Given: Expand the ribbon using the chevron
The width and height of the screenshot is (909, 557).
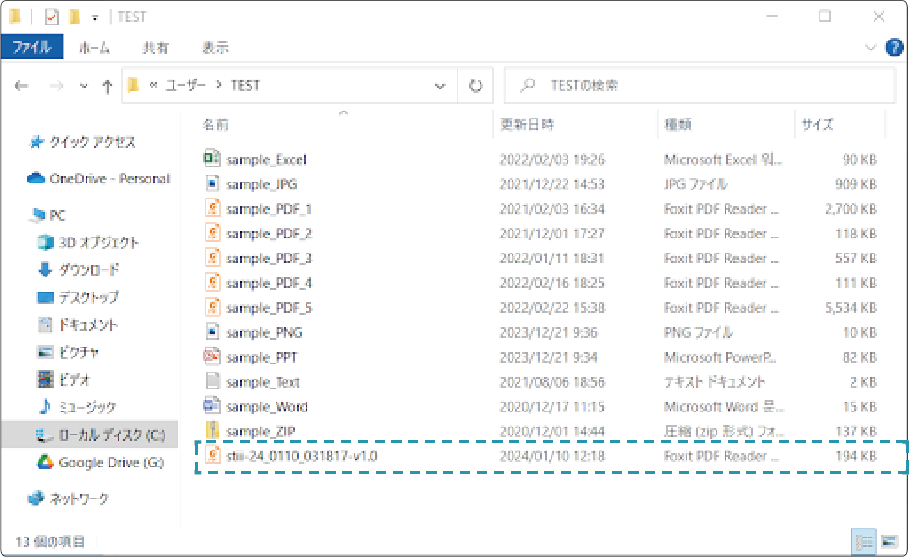Looking at the screenshot, I should (870, 47).
